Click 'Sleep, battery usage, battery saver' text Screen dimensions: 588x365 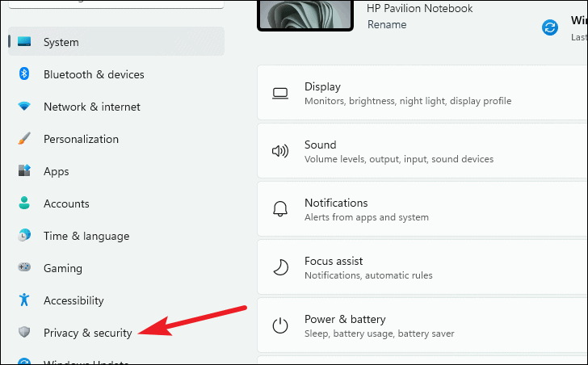(379, 334)
